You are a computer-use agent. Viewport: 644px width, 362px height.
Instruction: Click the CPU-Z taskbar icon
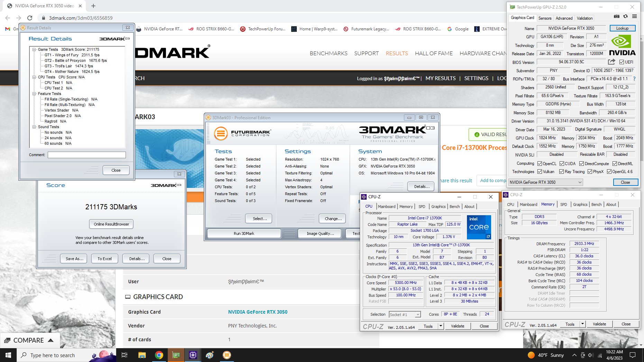pos(193,355)
